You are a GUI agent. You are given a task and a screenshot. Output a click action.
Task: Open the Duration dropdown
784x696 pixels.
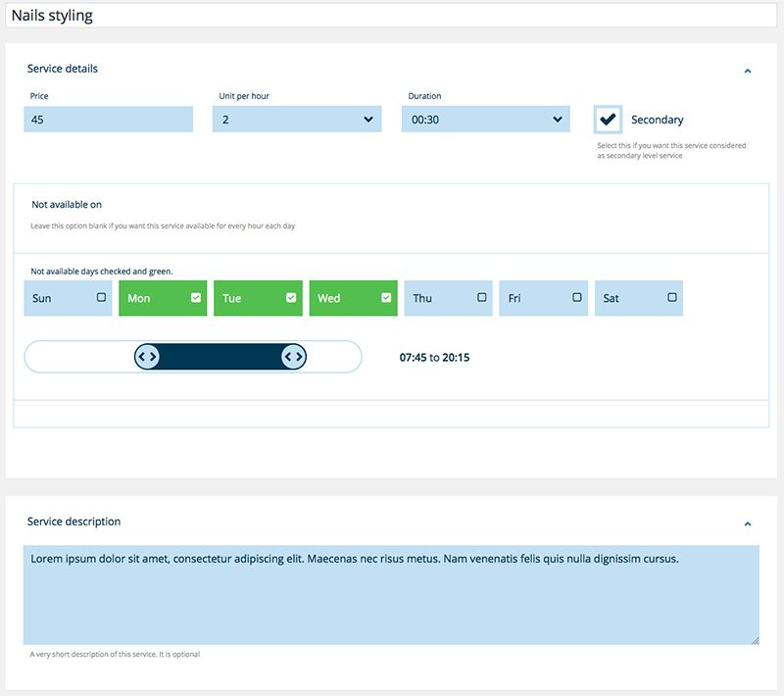tap(485, 120)
